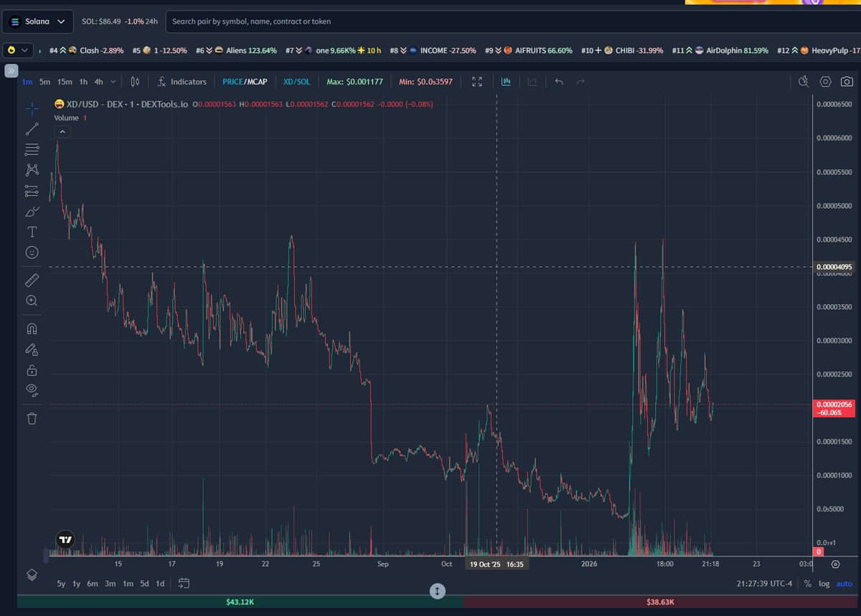Click the chart height resize handle

coord(438,591)
